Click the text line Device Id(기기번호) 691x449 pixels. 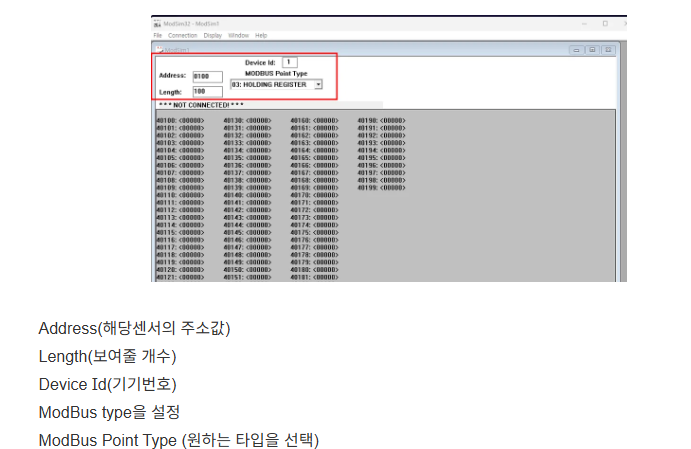tap(108, 384)
